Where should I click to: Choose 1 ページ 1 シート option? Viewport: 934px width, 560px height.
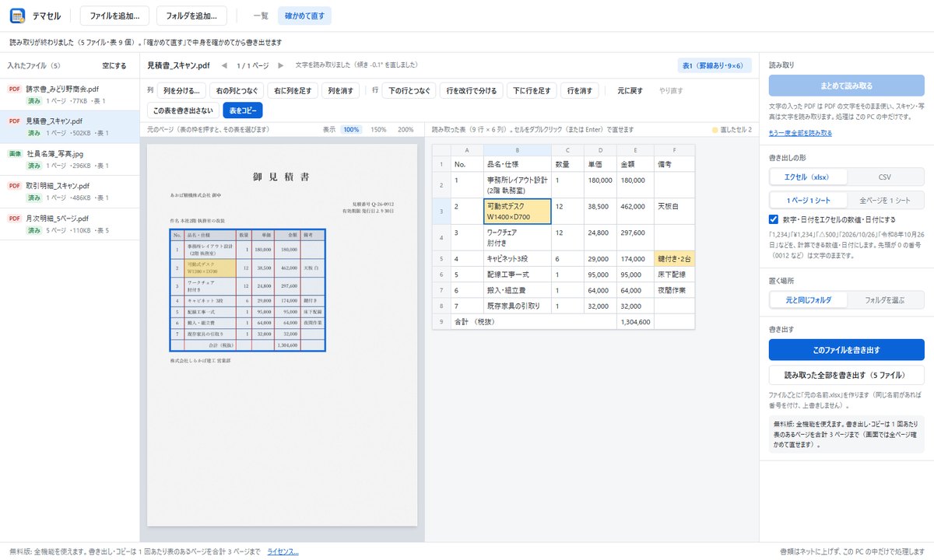click(808, 199)
